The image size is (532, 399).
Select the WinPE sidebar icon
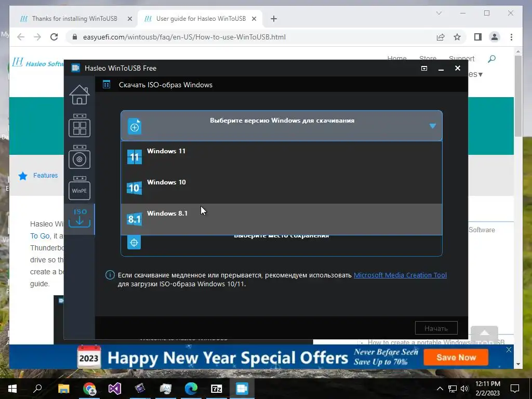pyautogui.click(x=79, y=188)
